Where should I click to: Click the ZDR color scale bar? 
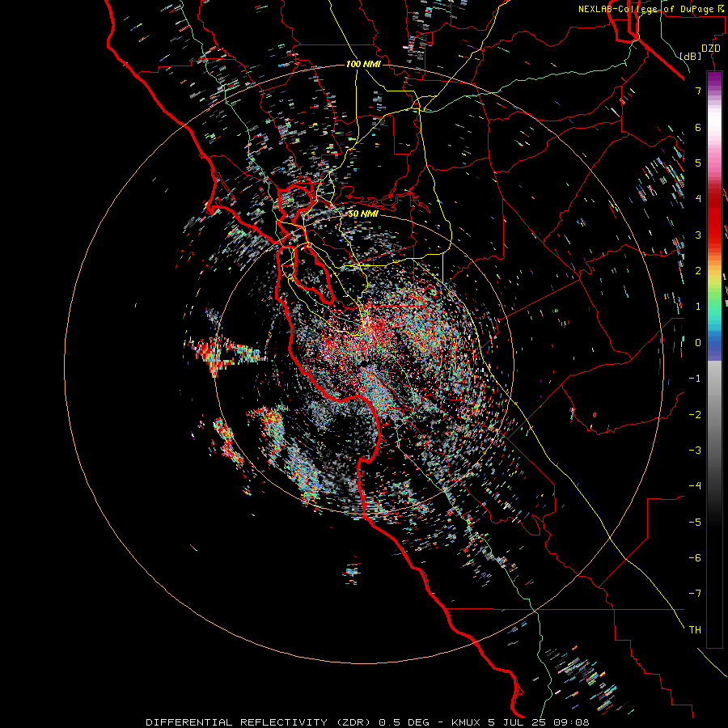(714, 360)
